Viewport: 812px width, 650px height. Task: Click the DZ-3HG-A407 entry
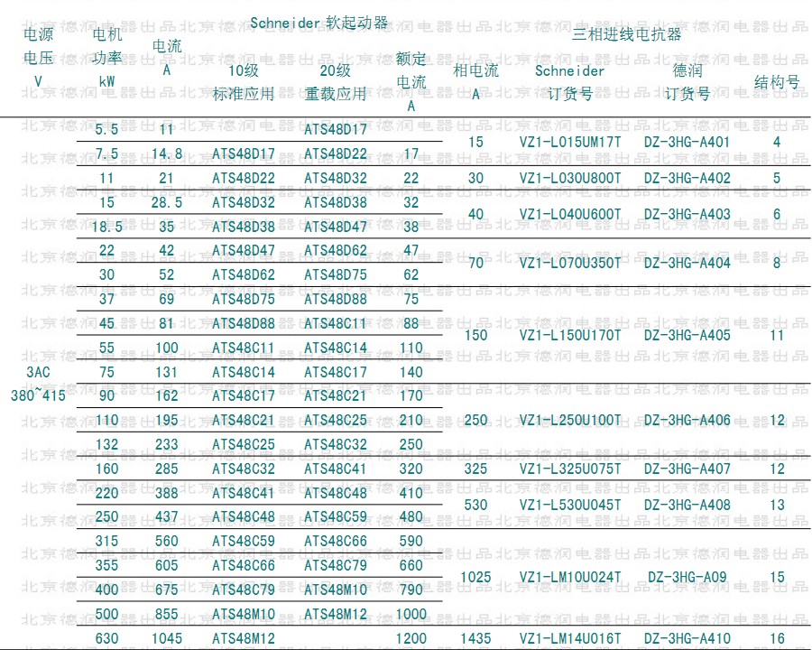687,469
